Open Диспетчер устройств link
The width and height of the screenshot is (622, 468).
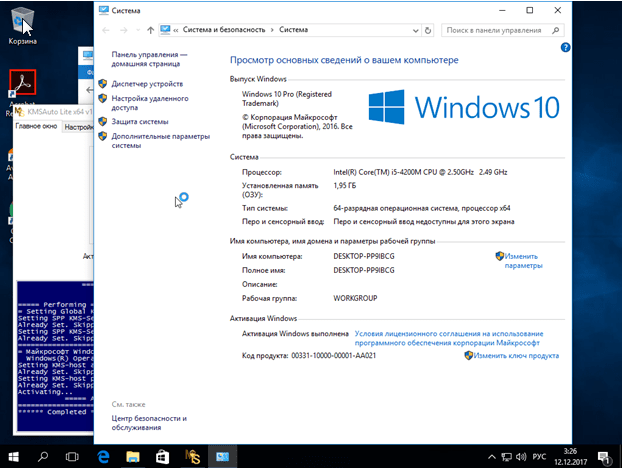(147, 84)
